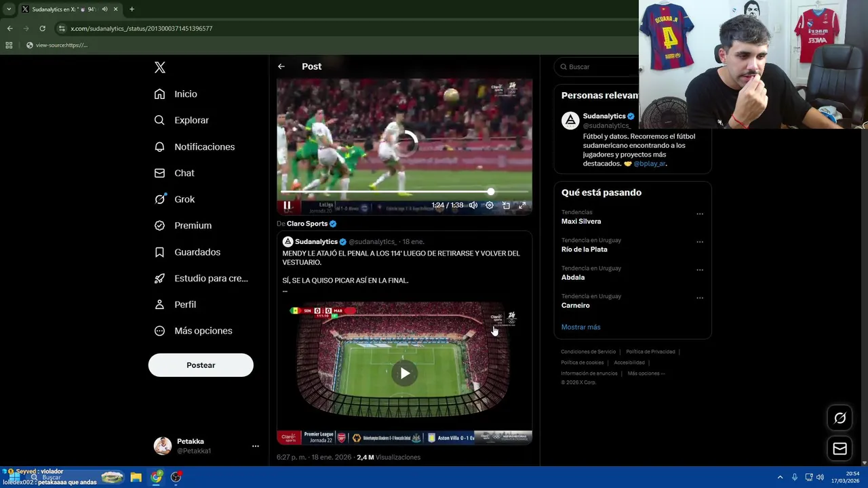Image resolution: width=868 pixels, height=488 pixels.
Task: Open floating Grok button
Action: pyautogui.click(x=840, y=418)
